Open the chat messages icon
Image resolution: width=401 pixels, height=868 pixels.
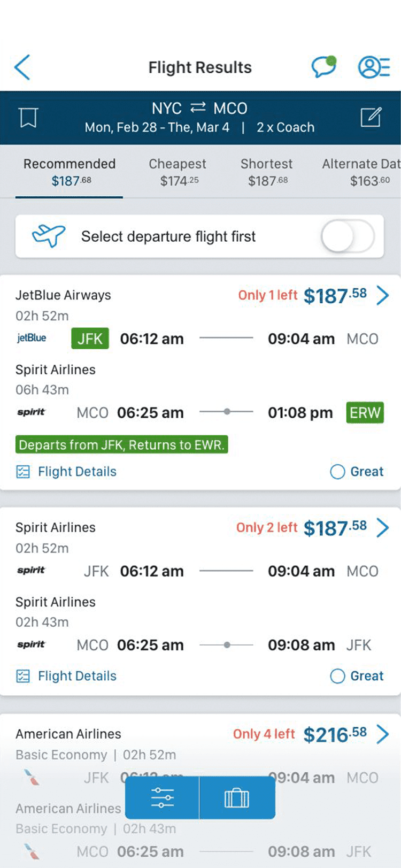(x=324, y=67)
